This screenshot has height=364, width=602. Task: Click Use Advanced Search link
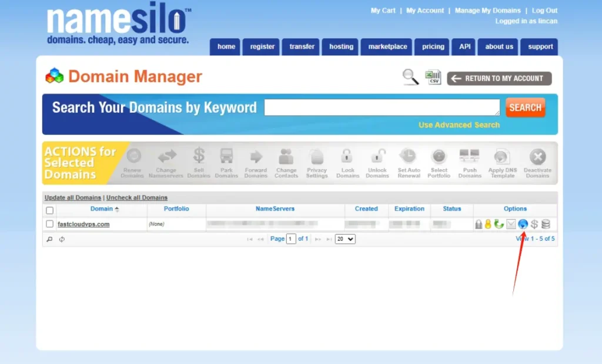tap(459, 125)
